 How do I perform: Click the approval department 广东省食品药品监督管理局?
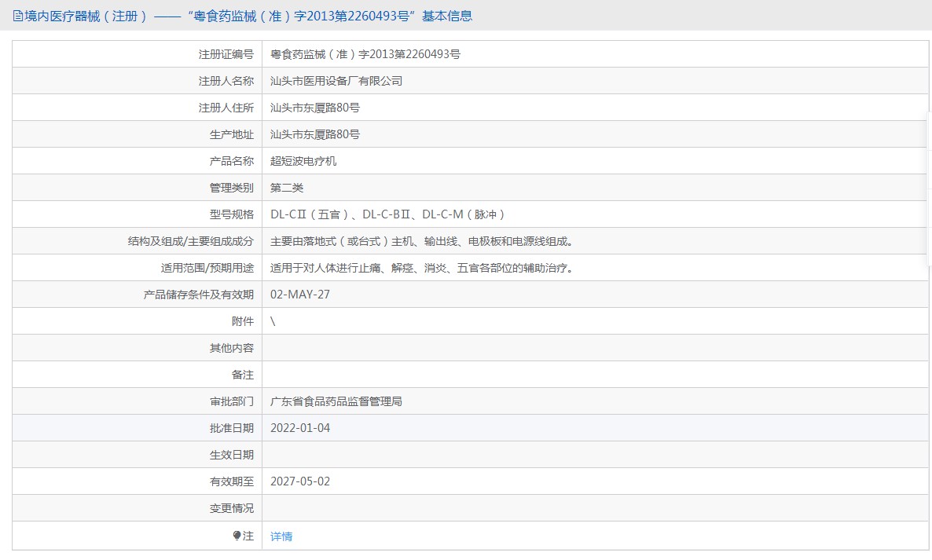pos(336,401)
